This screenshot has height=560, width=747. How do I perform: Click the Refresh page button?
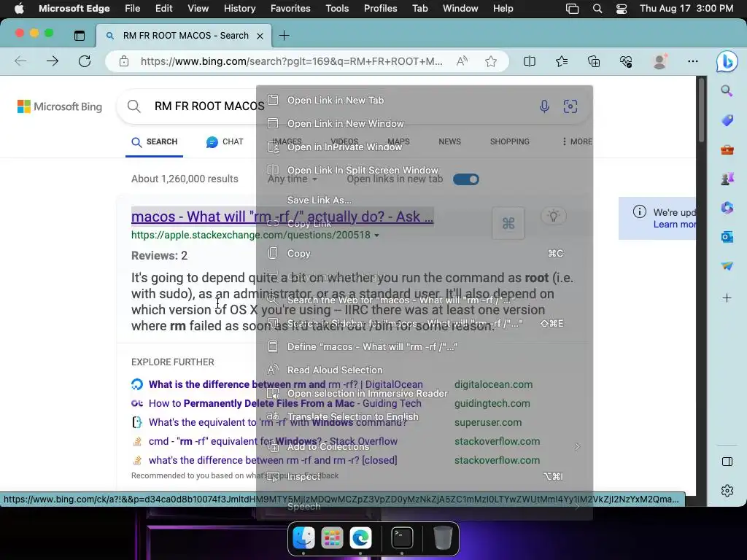point(85,61)
